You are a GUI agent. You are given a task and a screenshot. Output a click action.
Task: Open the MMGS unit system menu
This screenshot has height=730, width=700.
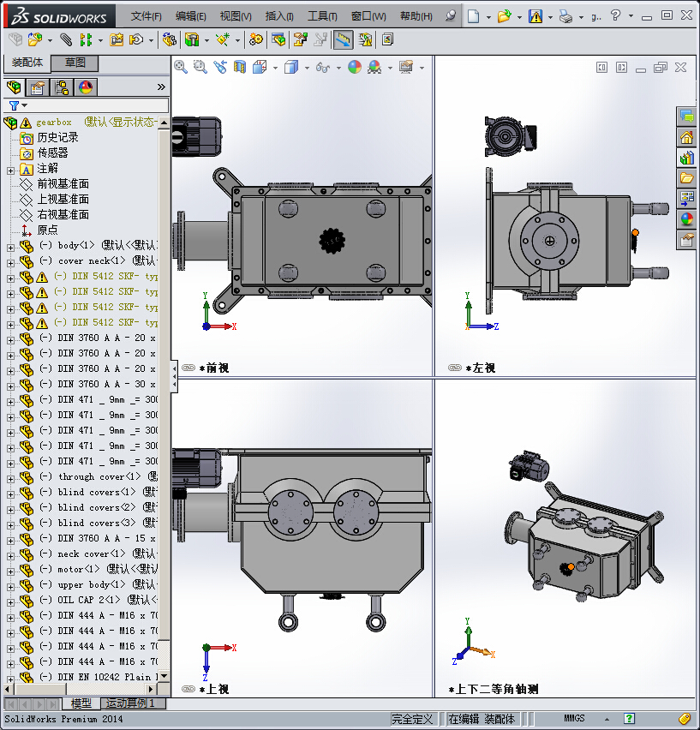point(607,720)
